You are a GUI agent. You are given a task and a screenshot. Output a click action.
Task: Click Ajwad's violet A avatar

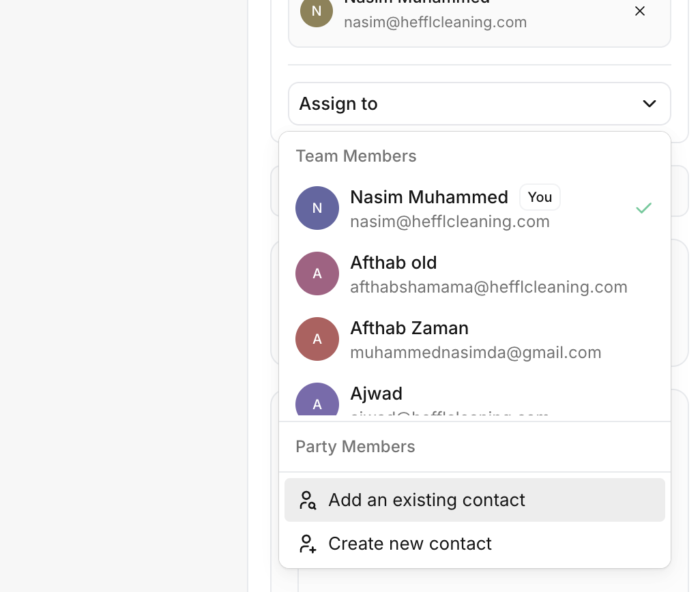pyautogui.click(x=317, y=401)
